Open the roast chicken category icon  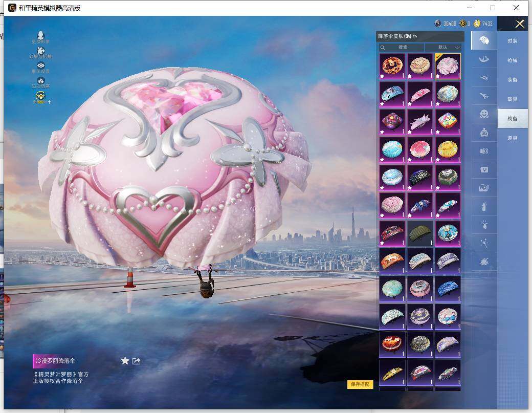point(484,262)
